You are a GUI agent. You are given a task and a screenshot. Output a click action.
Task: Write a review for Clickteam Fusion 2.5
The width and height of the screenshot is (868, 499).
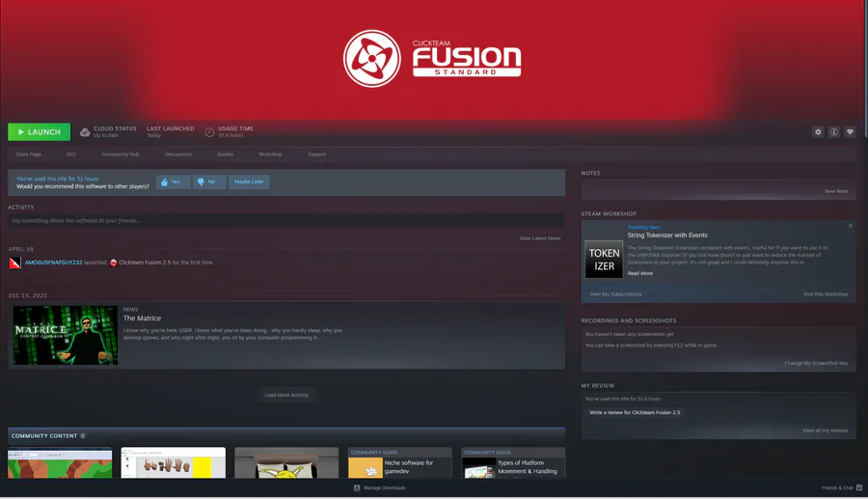point(635,412)
